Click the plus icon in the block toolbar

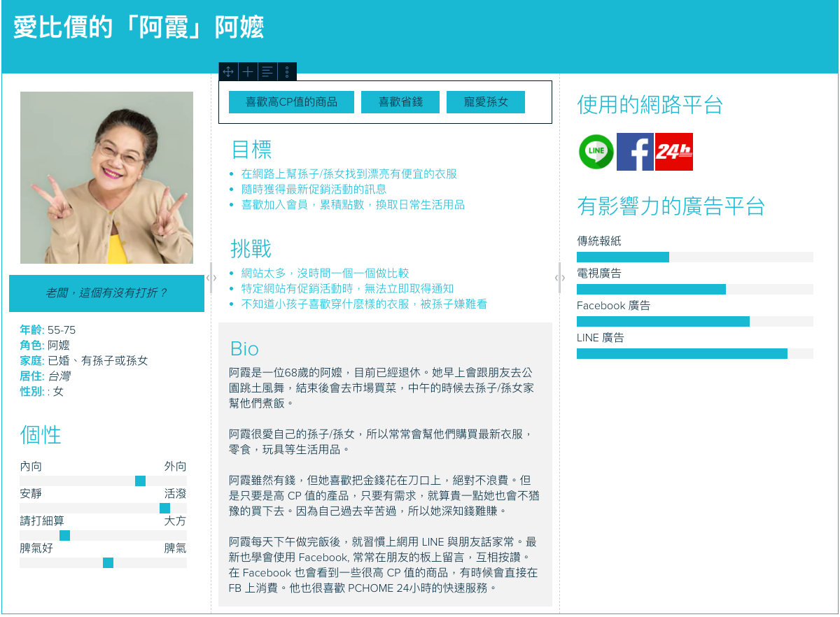247,71
